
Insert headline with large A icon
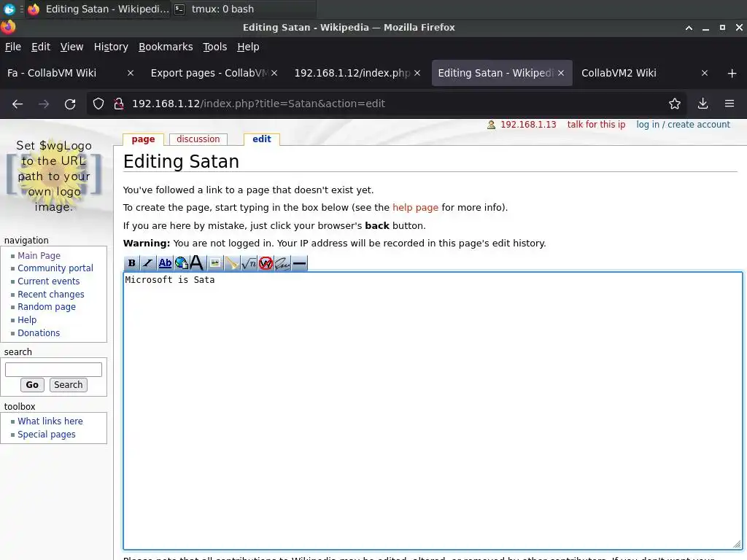click(197, 262)
